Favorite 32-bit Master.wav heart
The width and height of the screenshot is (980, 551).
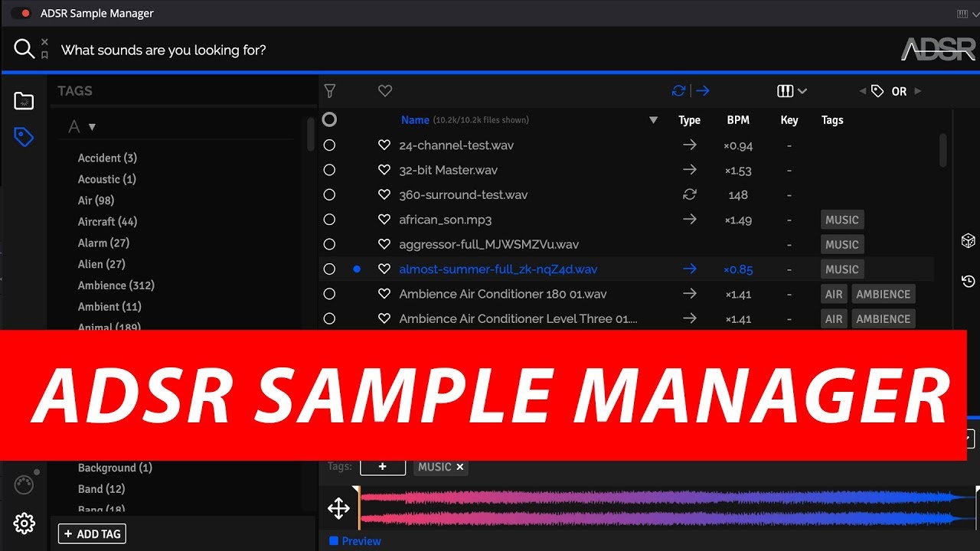(384, 170)
